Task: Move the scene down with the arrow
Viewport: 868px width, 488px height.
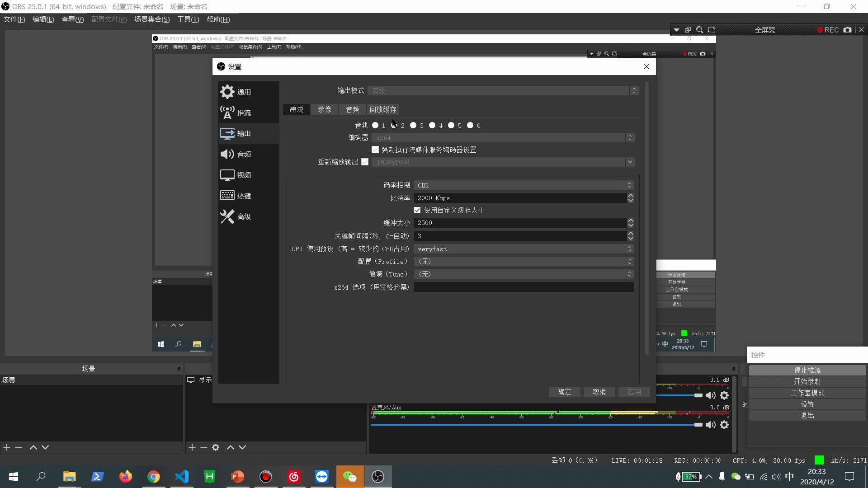Action: [x=45, y=447]
